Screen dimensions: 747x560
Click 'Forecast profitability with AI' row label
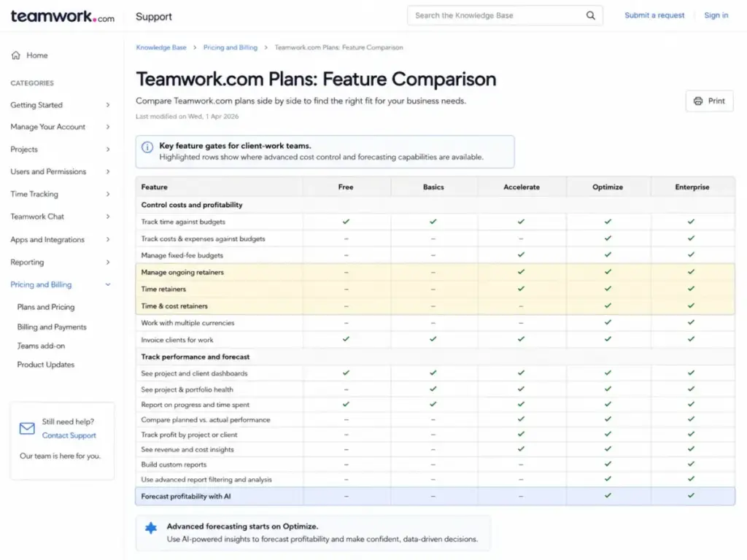186,496
